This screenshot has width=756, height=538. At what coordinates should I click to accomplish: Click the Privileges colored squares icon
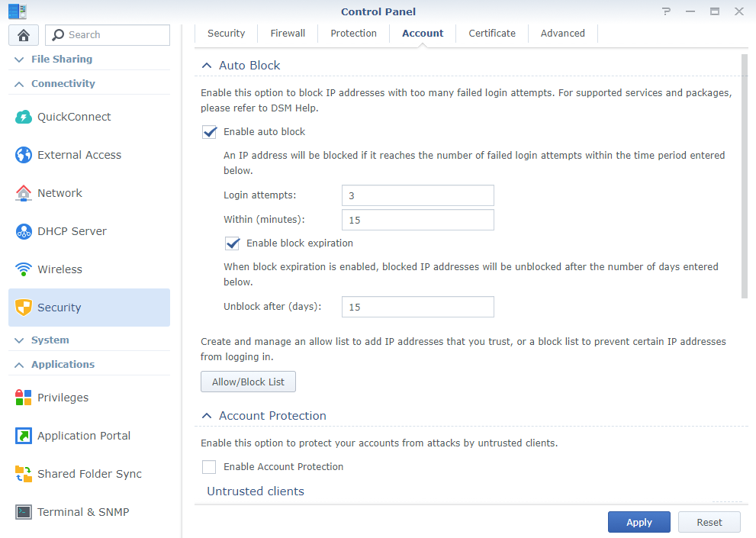tap(24, 398)
